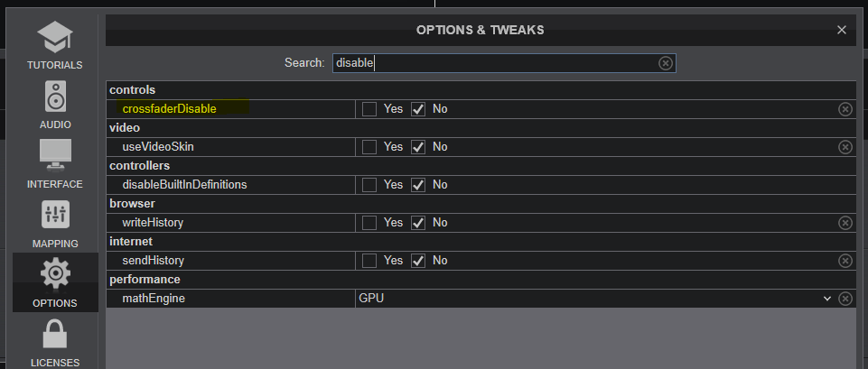Clear the search field with X icon
The width and height of the screenshot is (868, 369).
pyautogui.click(x=665, y=63)
